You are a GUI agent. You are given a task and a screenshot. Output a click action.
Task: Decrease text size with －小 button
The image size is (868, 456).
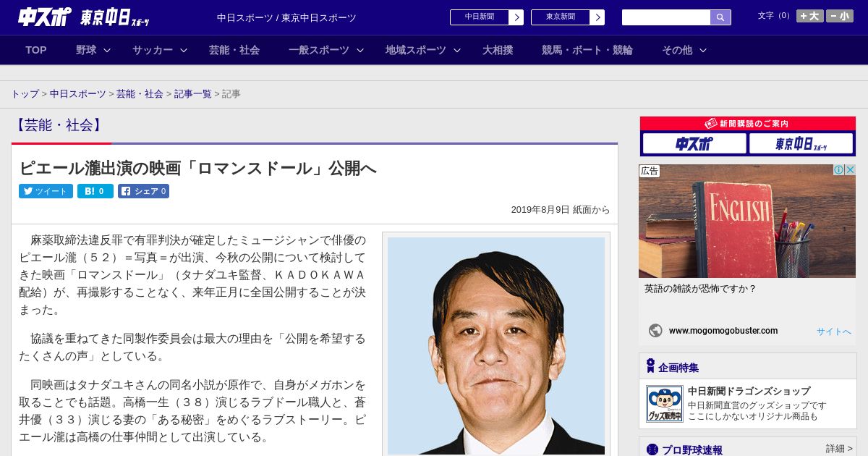[x=840, y=16]
